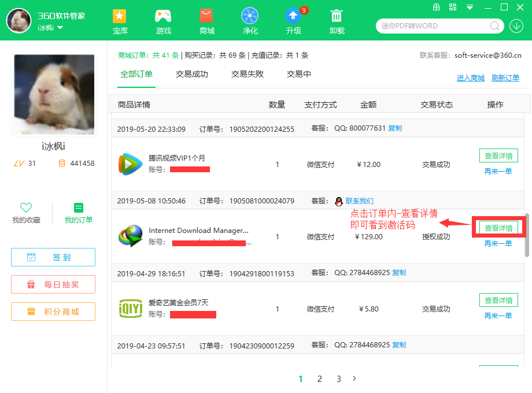
Task: Open 我的订单 list icon
Action: pos(79,207)
